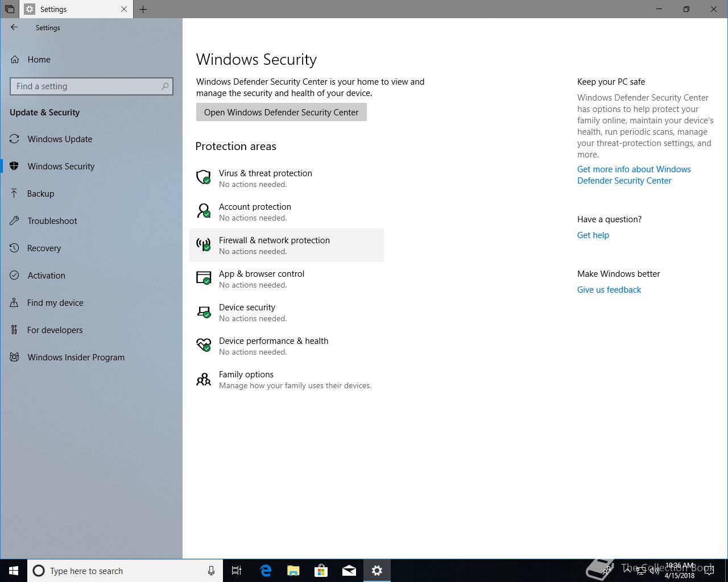
Task: Click the Windows Update refresh arrows icon
Action: pyautogui.click(x=15, y=139)
